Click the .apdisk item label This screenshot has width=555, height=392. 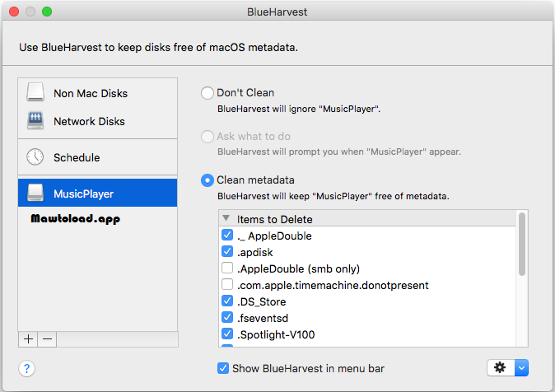(x=254, y=253)
